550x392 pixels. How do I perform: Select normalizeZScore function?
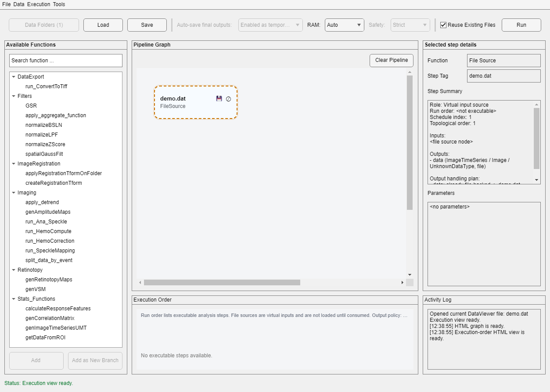point(45,144)
